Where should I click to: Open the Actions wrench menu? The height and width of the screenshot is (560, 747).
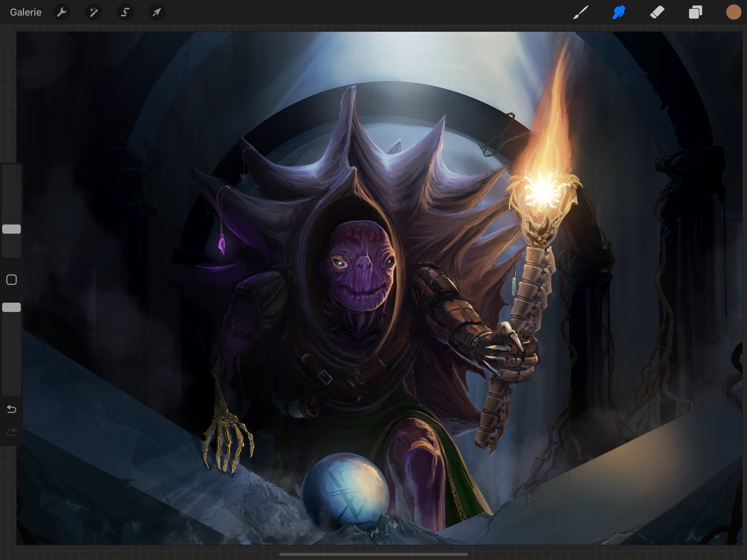click(x=62, y=13)
